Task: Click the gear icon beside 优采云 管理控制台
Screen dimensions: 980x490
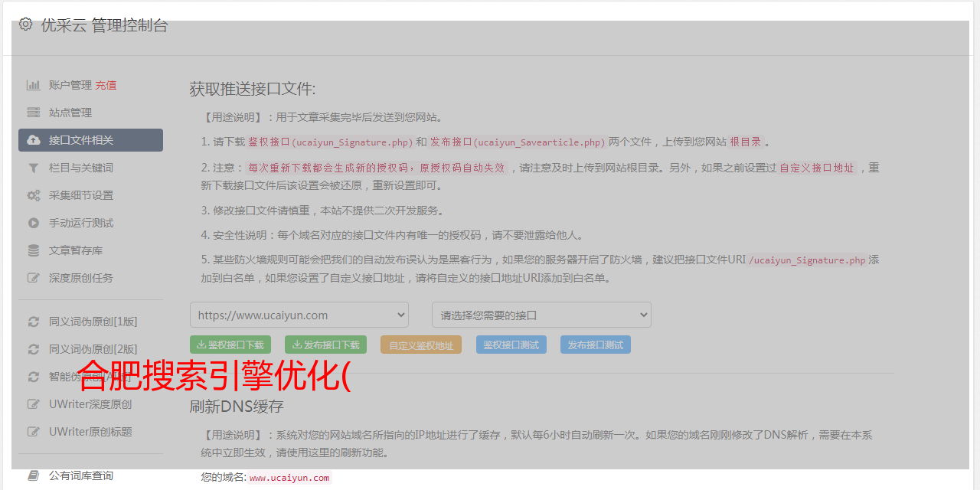Action: (x=25, y=24)
